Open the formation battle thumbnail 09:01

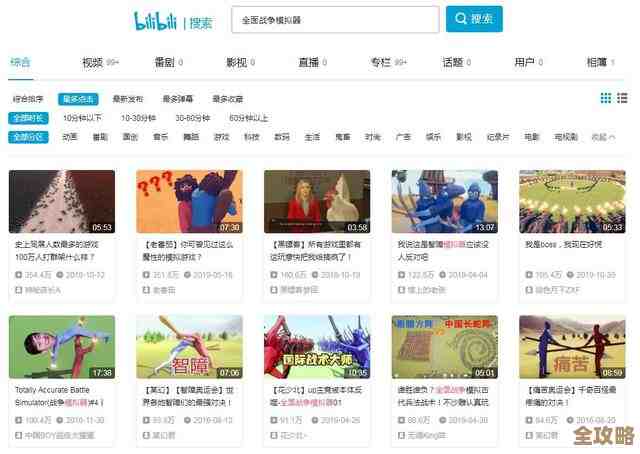445,347
